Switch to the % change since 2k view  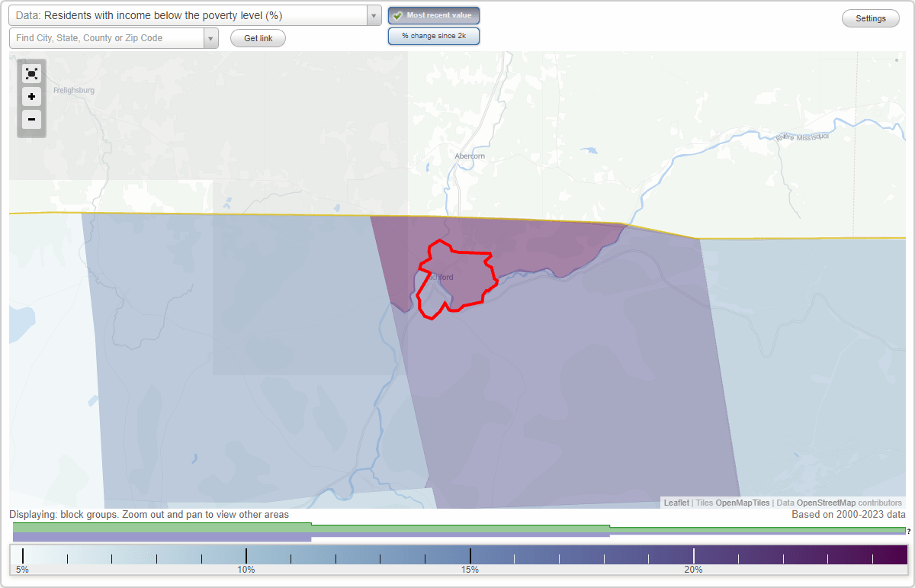click(x=433, y=35)
